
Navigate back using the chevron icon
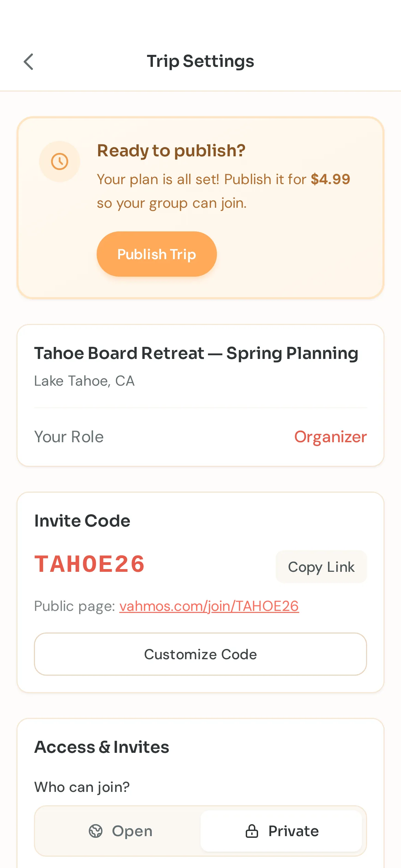(29, 62)
